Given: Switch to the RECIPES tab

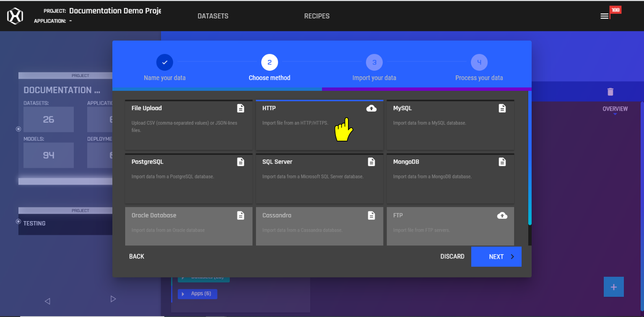Looking at the screenshot, I should click(317, 16).
